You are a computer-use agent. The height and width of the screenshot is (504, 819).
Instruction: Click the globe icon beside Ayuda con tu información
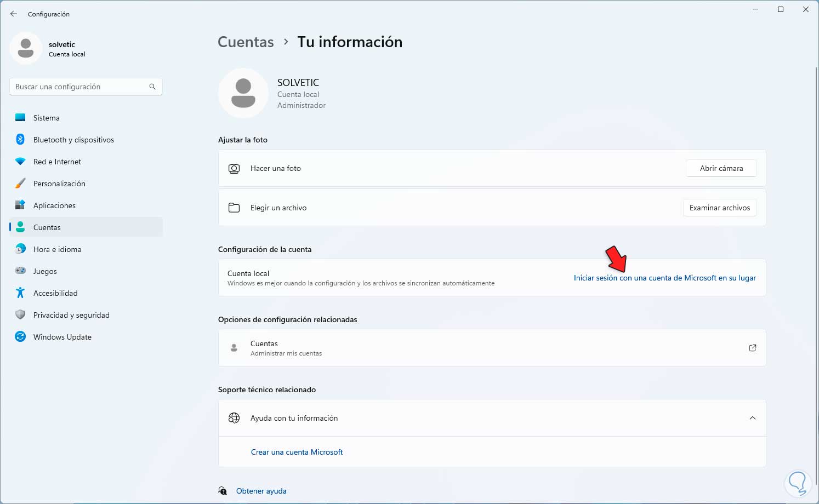pos(234,418)
